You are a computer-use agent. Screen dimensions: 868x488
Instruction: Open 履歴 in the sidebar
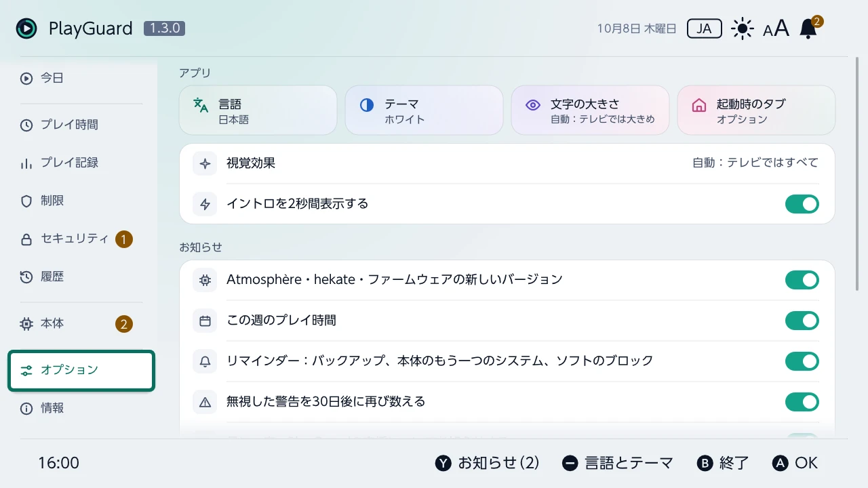point(81,277)
